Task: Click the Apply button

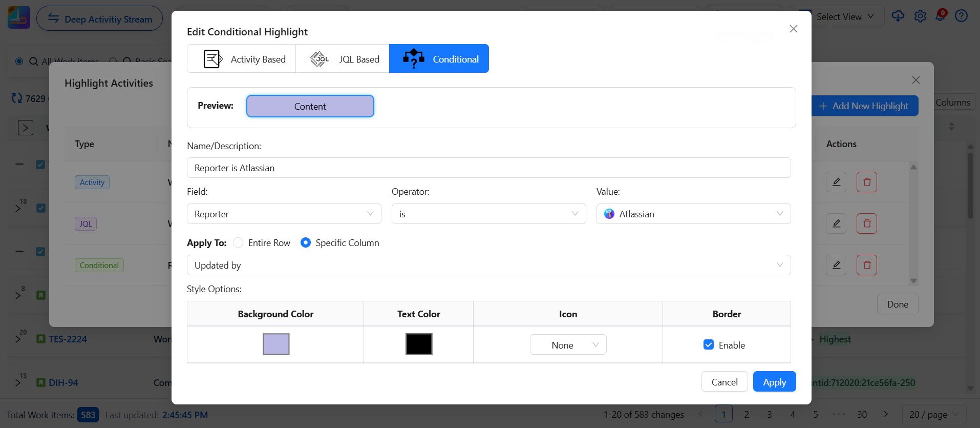Action: coord(774,382)
